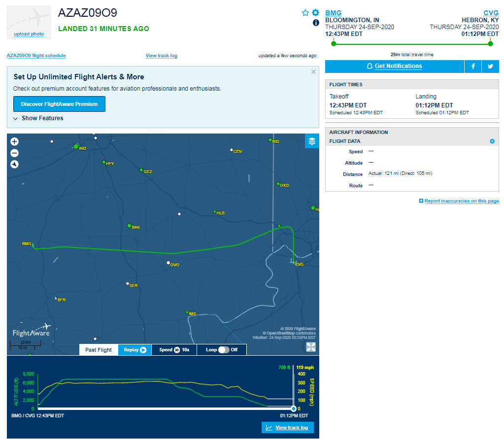Screen dimensions: 504x439
Task: Open AZAZ09O9 flight schedule link
Action: (36, 56)
